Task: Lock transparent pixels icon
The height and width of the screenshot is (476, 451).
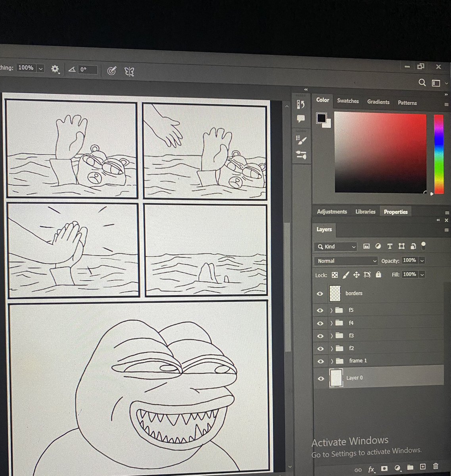Action: tap(335, 275)
